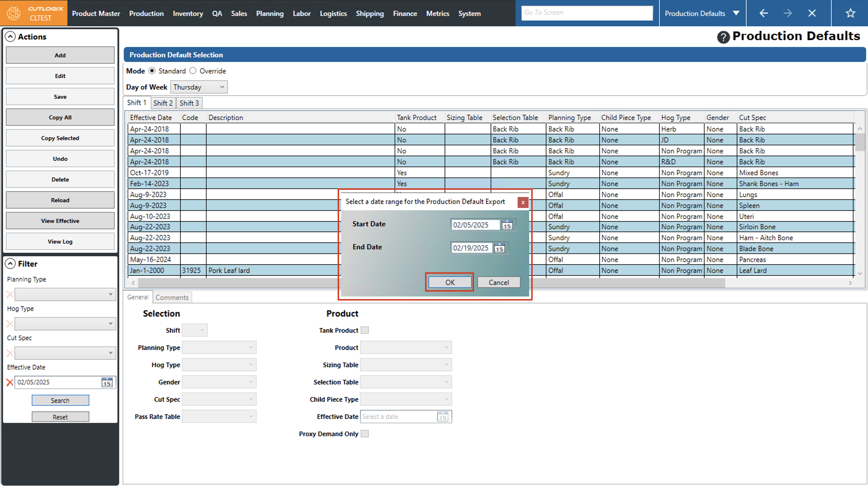Clear the Effective Date filter red X
Screen dimensions: 868x486
tap(9, 382)
